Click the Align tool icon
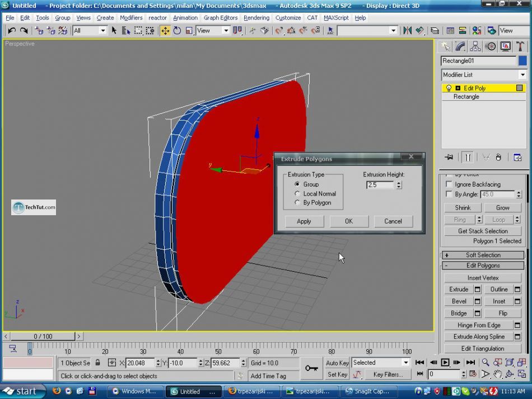The width and height of the screenshot is (532, 399). pos(419,31)
